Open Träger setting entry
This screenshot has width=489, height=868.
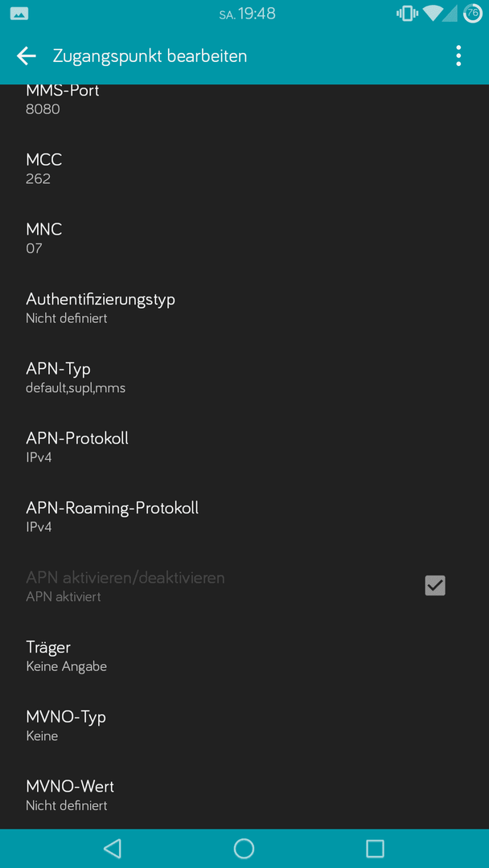(244, 657)
